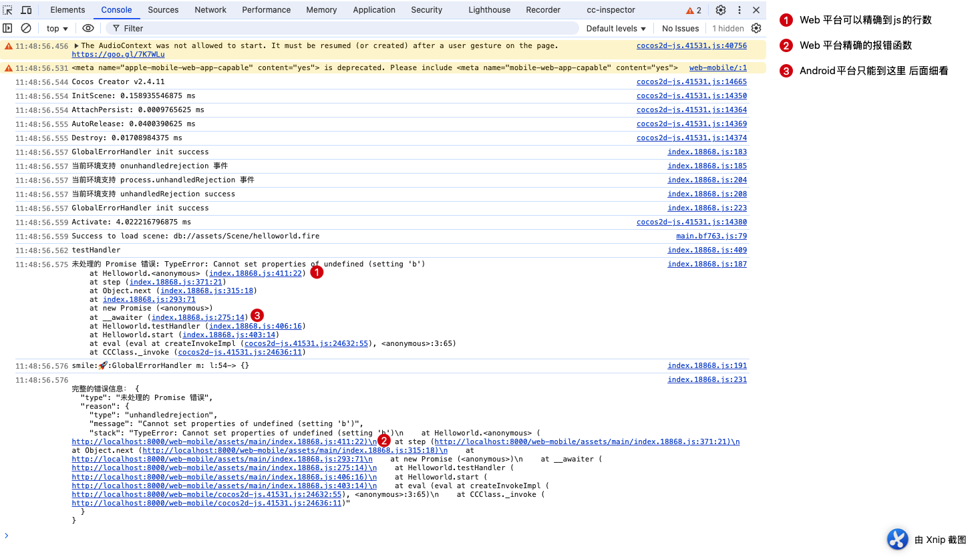Open source link cocos2d-js.41531.js:14665

tap(691, 82)
